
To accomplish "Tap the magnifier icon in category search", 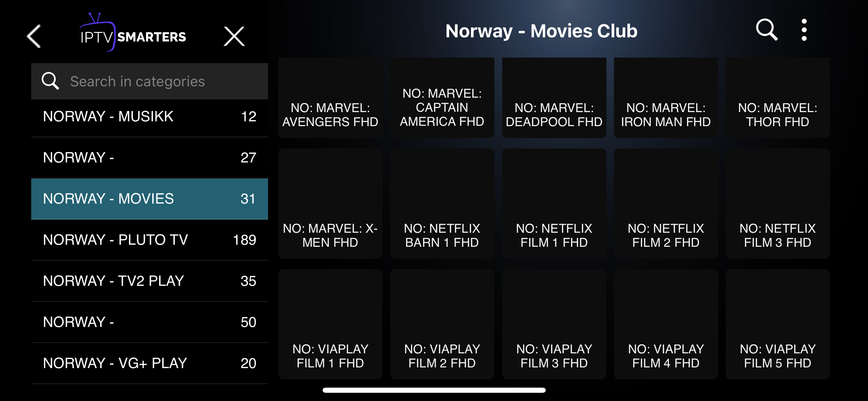I will [x=50, y=81].
